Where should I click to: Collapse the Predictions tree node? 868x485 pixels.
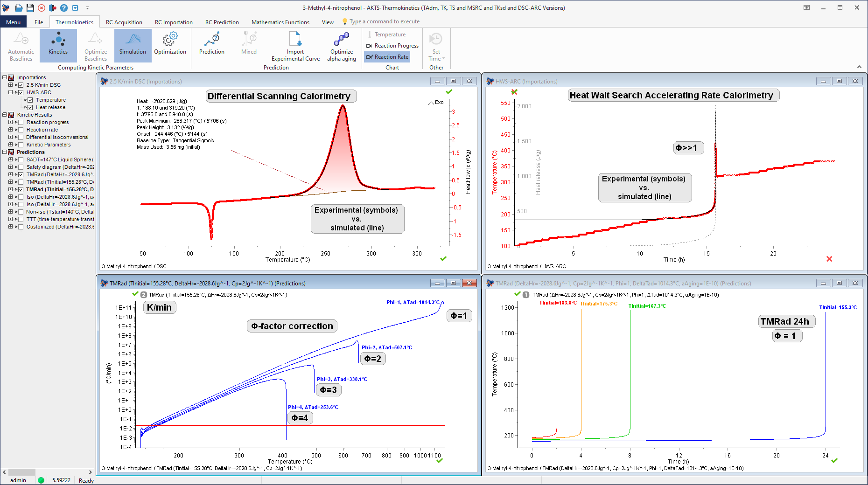click(x=4, y=152)
